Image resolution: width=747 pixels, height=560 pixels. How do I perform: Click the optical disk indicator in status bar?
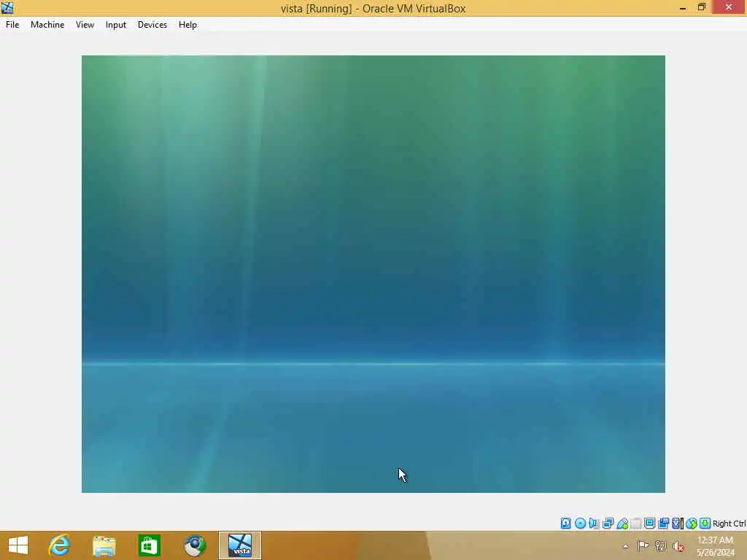[x=580, y=524]
